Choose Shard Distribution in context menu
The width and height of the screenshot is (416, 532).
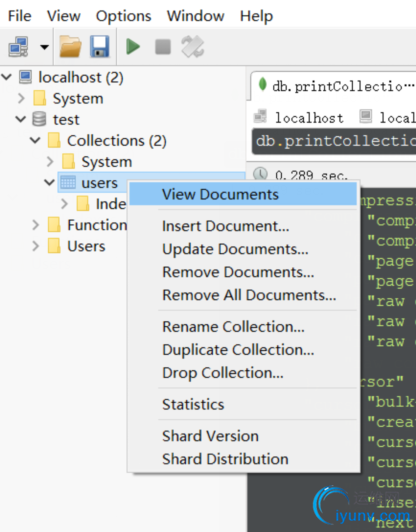click(243, 459)
